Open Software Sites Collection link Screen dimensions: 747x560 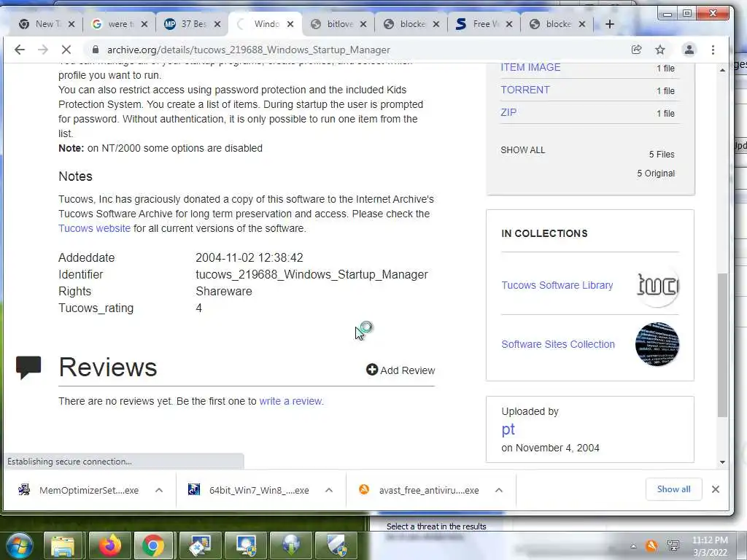point(558,344)
